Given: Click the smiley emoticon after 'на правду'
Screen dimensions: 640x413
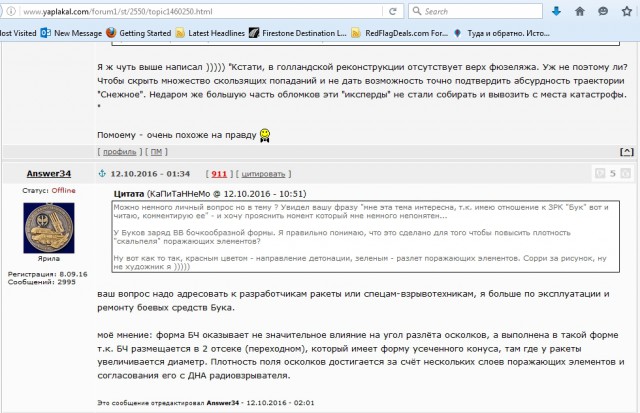Looking at the screenshot, I should (265, 135).
